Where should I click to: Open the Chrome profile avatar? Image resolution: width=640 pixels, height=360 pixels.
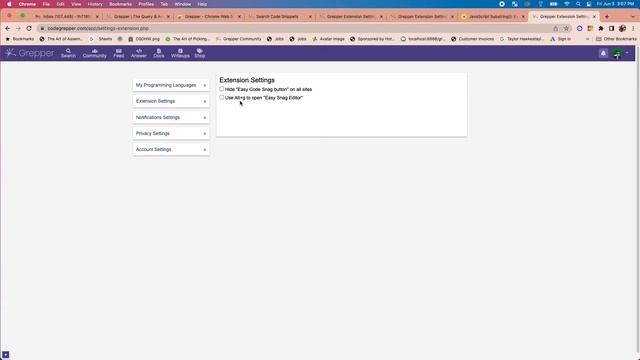pyautogui.click(x=622, y=29)
